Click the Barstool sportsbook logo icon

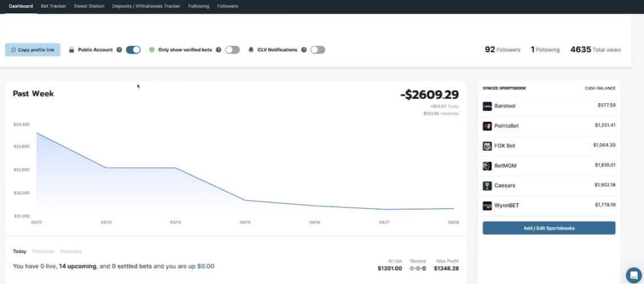pyautogui.click(x=487, y=106)
